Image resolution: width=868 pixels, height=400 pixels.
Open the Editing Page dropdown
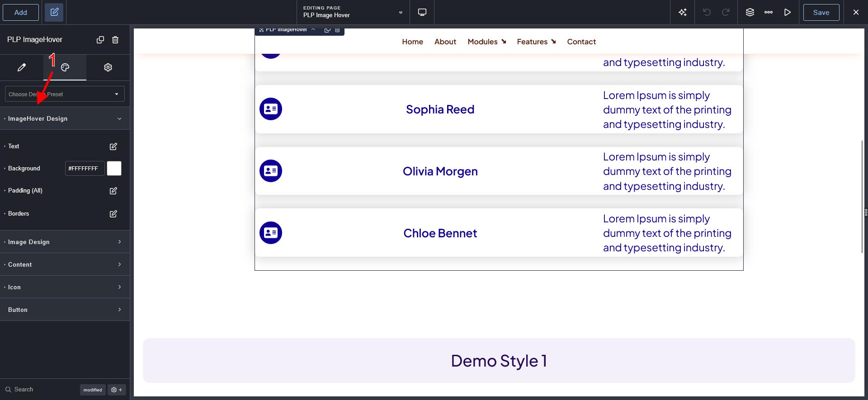click(353, 12)
